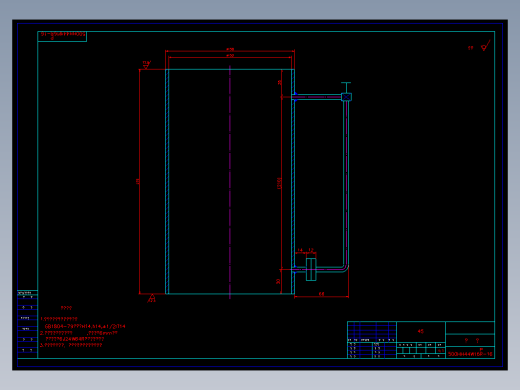This screenshot has width=520, height=390.
Task: Click the "12" dimension above the flange
Action: (x=311, y=250)
